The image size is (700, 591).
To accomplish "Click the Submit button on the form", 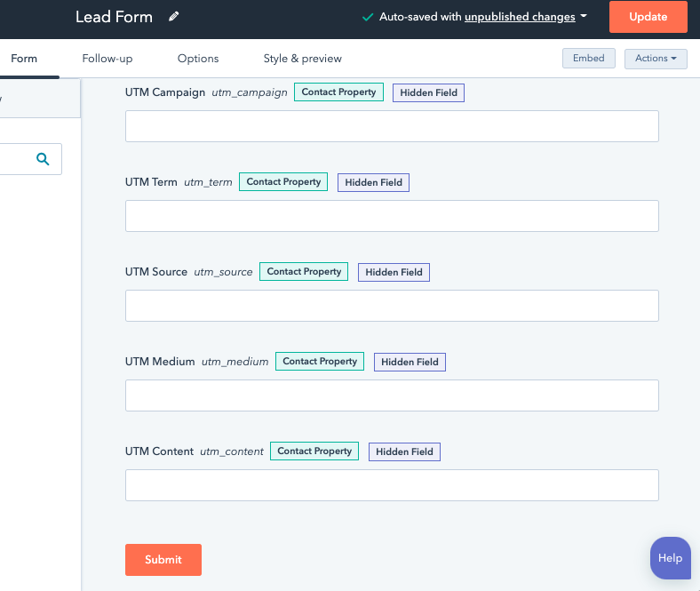I will pyautogui.click(x=163, y=559).
